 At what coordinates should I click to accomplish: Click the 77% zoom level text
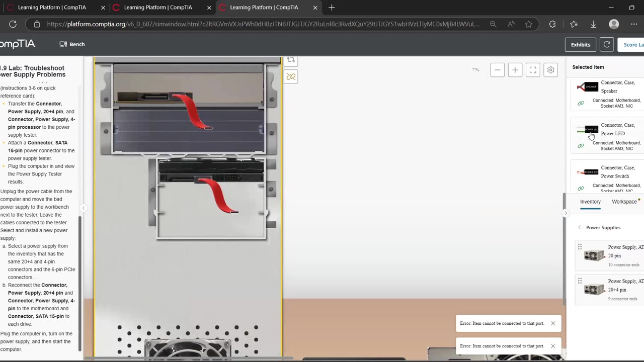click(x=475, y=70)
